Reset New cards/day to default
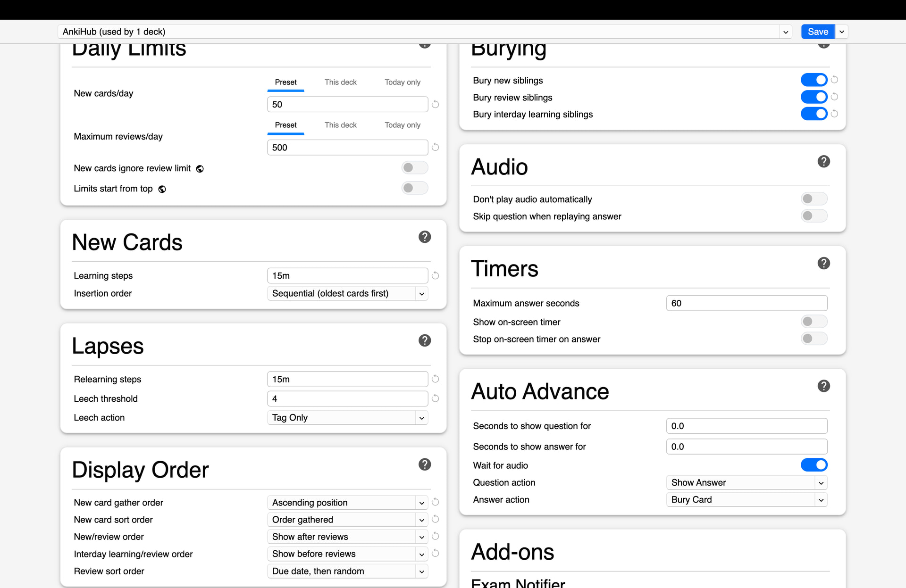 point(436,104)
